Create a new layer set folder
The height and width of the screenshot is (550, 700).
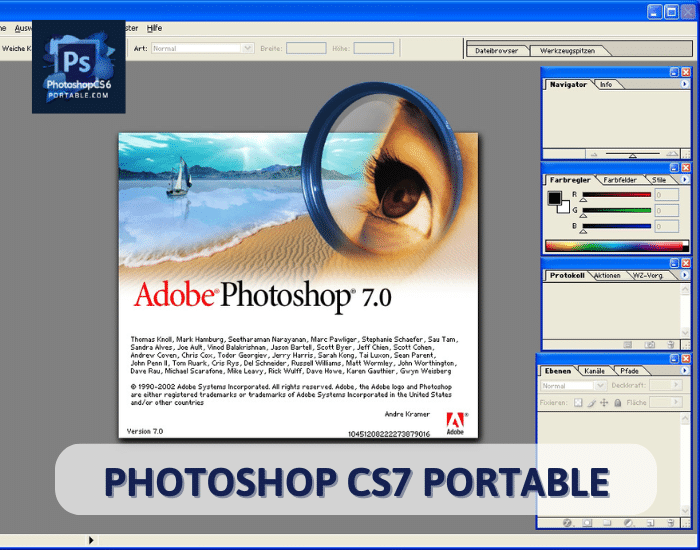[x=607, y=523]
